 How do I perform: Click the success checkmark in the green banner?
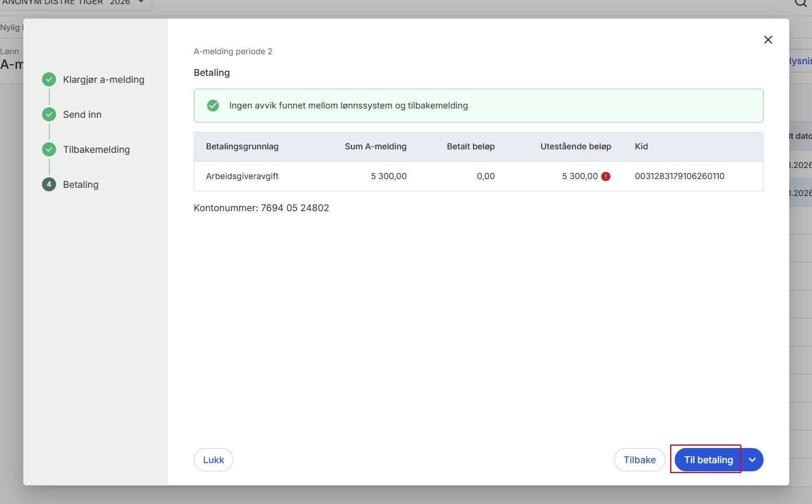(x=213, y=106)
